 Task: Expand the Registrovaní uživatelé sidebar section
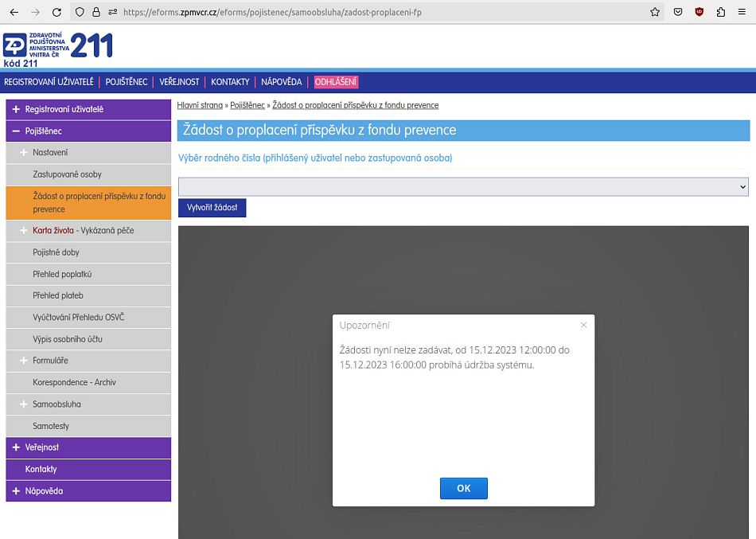click(x=16, y=109)
